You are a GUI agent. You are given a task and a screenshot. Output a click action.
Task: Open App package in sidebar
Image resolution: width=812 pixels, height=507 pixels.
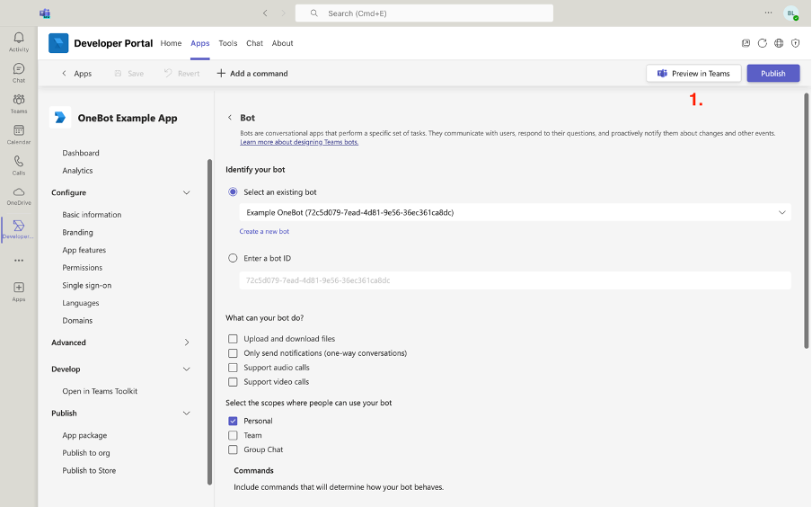tap(84, 435)
